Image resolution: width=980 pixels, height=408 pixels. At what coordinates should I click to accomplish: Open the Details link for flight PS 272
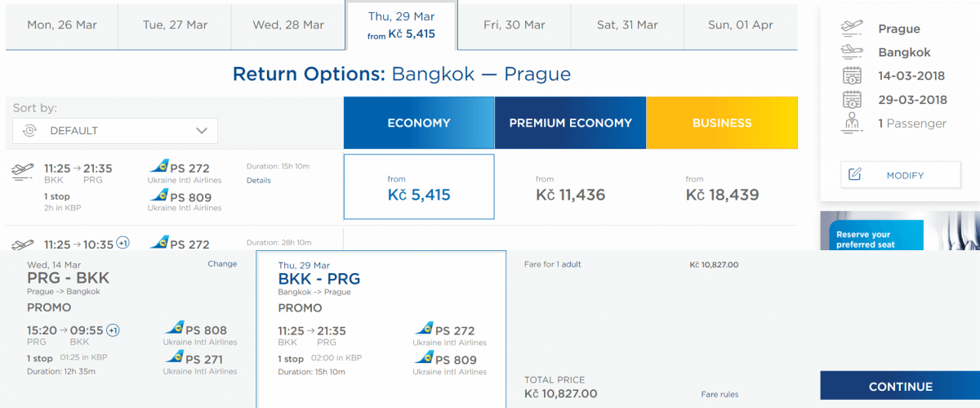(258, 181)
